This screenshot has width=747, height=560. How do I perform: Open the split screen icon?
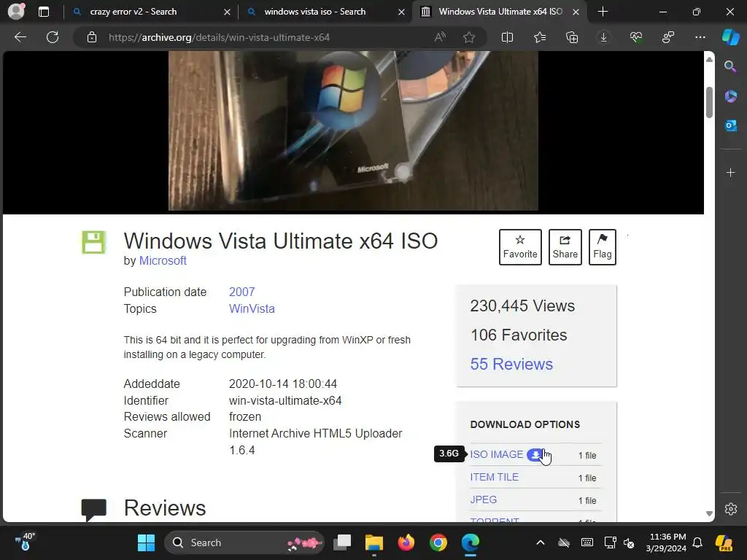tap(508, 37)
